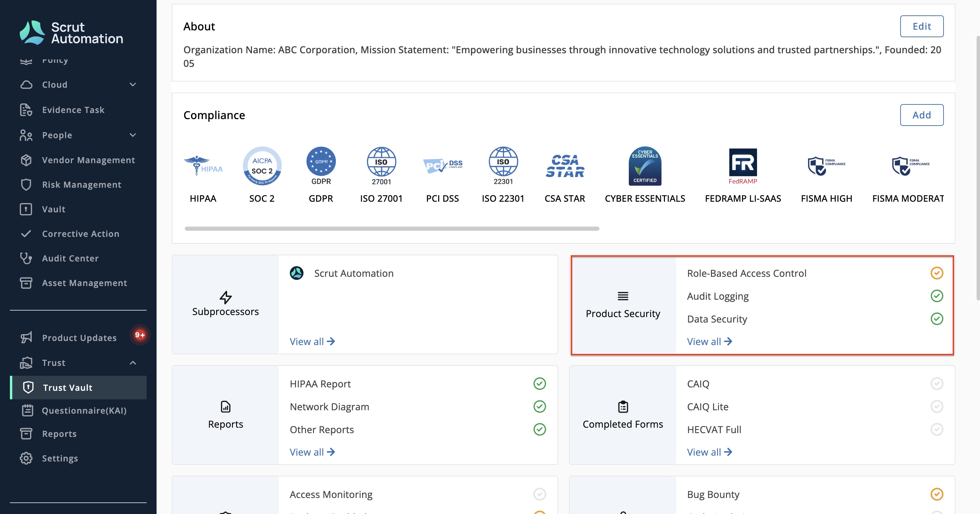Open the Evidence Task icon
This screenshot has width=980, height=514.
coord(26,110)
